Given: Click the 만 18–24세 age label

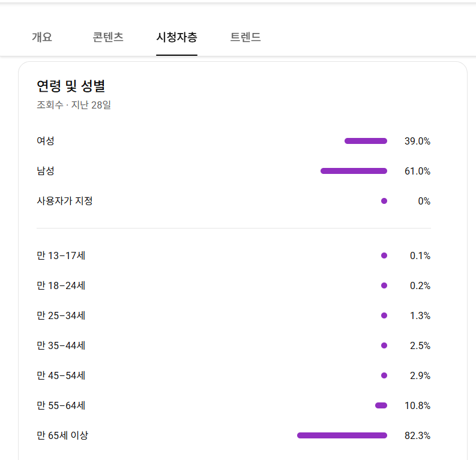Looking at the screenshot, I should 61,285.
